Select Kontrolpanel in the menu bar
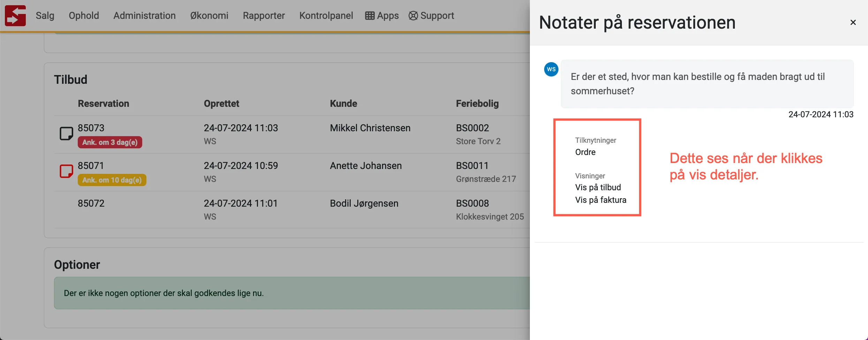The image size is (868, 340). [326, 15]
